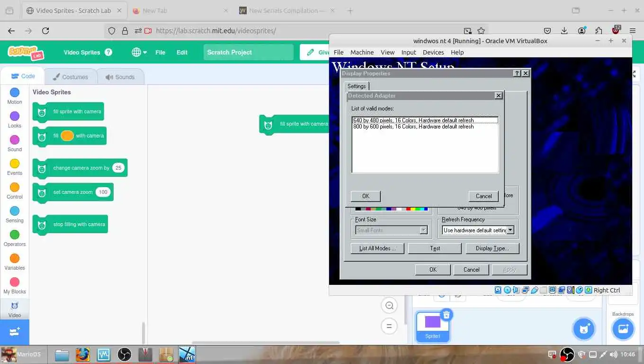Bookmark this page with the star icon

pyautogui.click(x=481, y=31)
